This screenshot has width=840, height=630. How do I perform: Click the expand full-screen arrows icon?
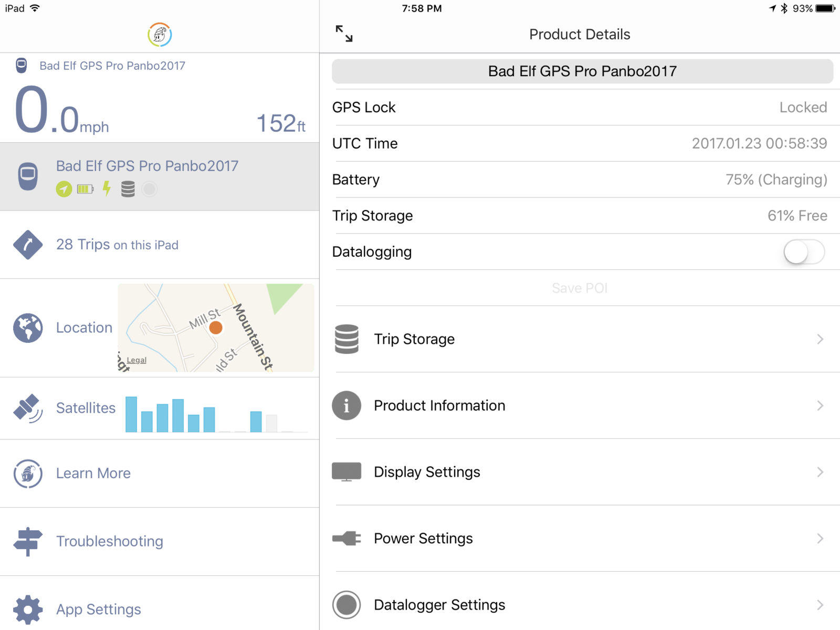click(x=344, y=34)
